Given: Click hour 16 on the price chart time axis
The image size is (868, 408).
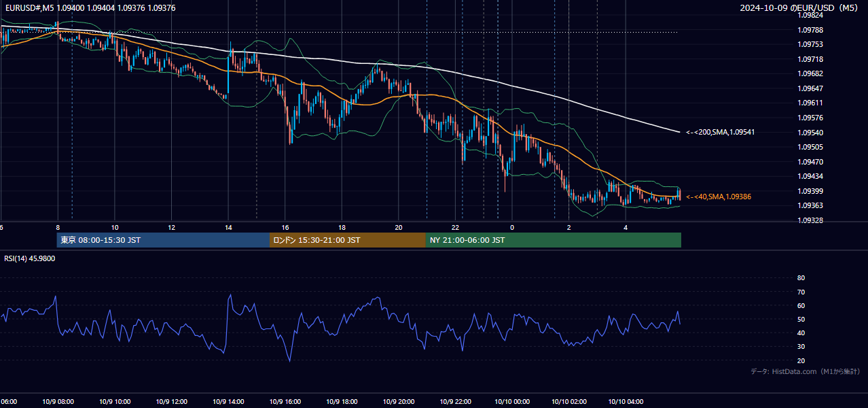Looking at the screenshot, I should [x=285, y=227].
